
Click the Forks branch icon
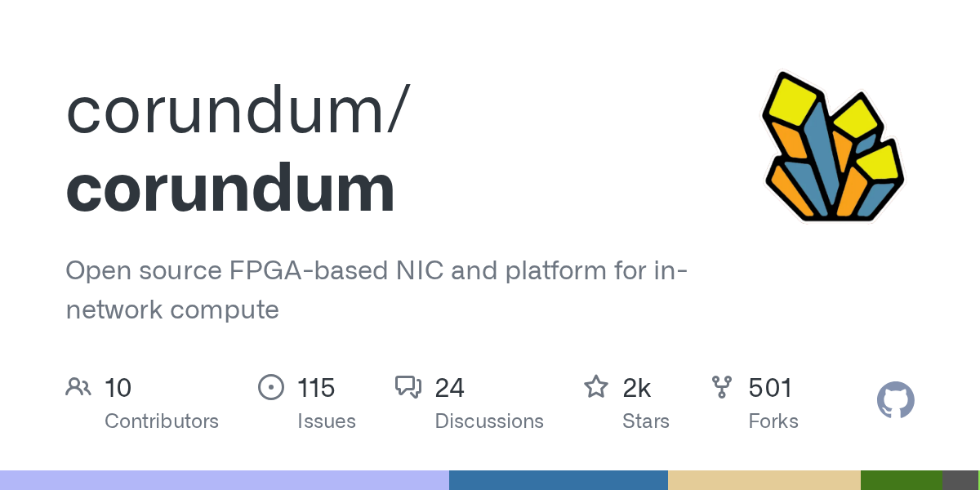click(x=722, y=387)
